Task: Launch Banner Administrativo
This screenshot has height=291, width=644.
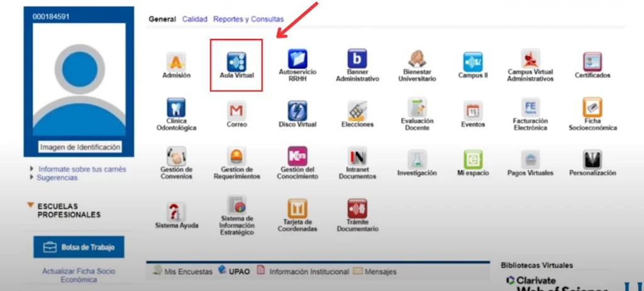Action: click(x=357, y=60)
